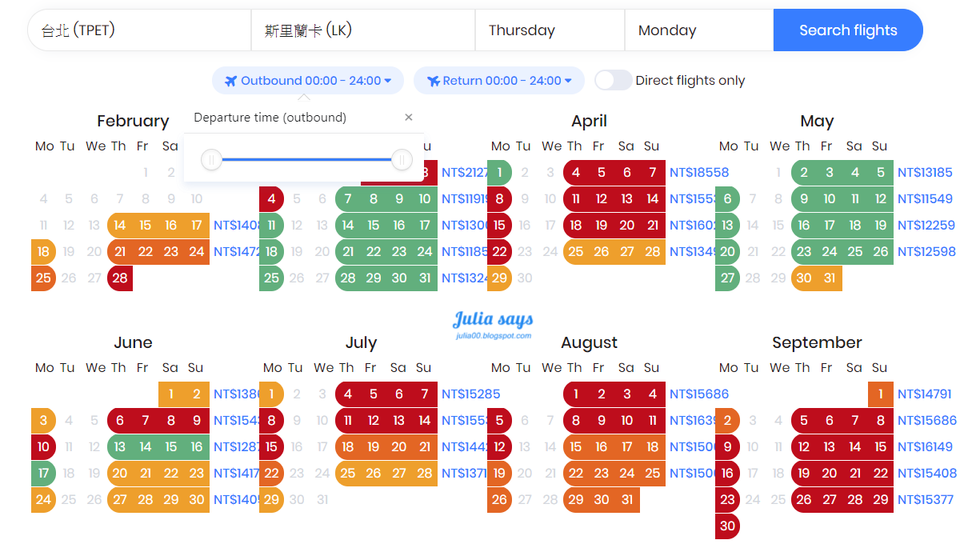Click the Search flights button
The width and height of the screenshot is (980, 552).
coord(848,30)
